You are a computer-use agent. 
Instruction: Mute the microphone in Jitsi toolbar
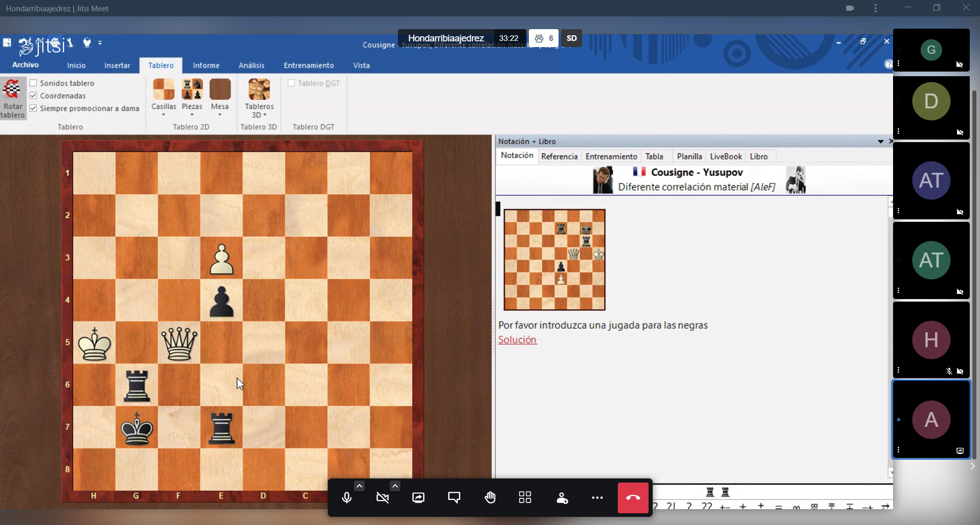pyautogui.click(x=347, y=498)
